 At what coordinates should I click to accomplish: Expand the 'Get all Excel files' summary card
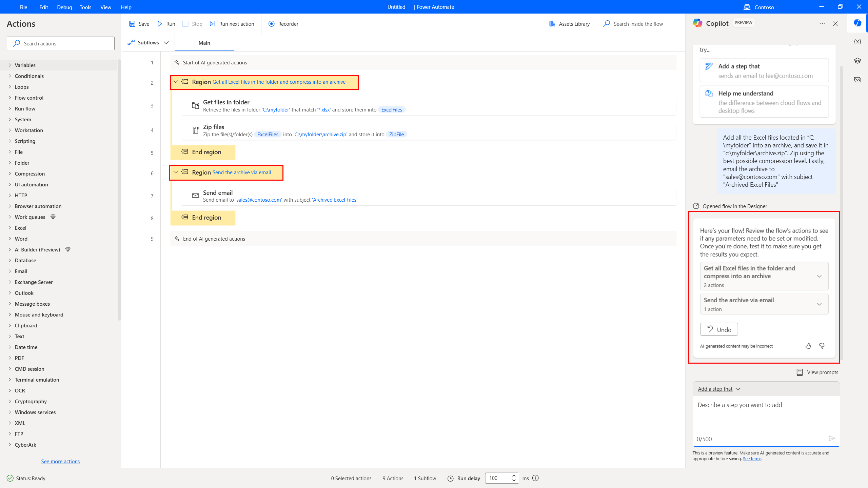pyautogui.click(x=819, y=276)
